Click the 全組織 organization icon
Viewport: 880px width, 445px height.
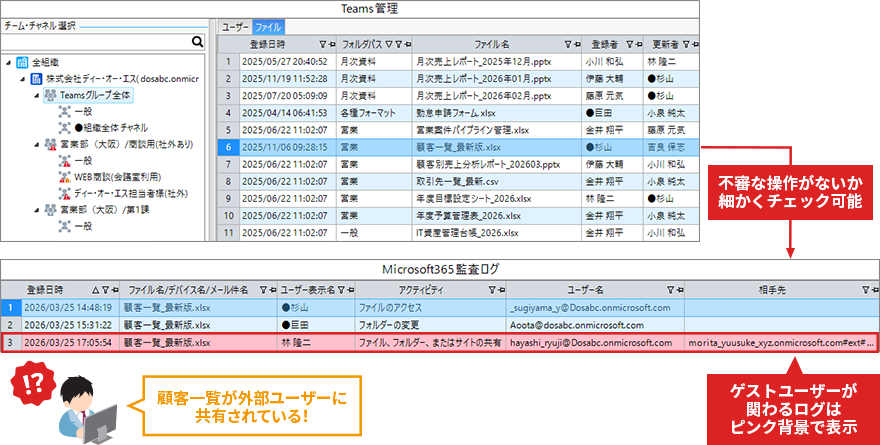[x=22, y=62]
